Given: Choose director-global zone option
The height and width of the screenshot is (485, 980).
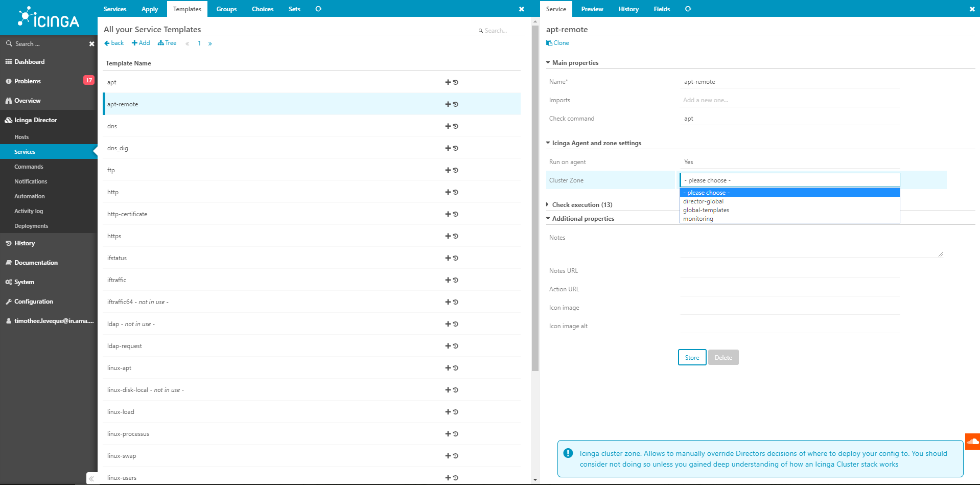Looking at the screenshot, I should (790, 201).
